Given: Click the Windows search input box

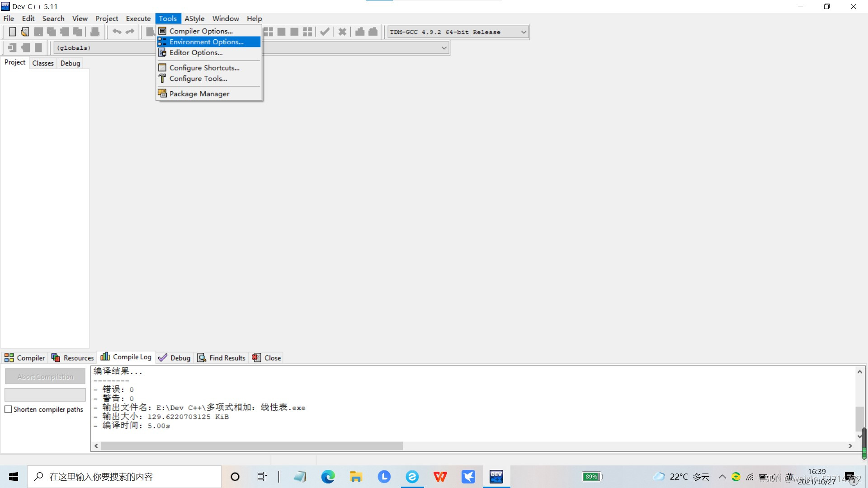Looking at the screenshot, I should point(124,477).
